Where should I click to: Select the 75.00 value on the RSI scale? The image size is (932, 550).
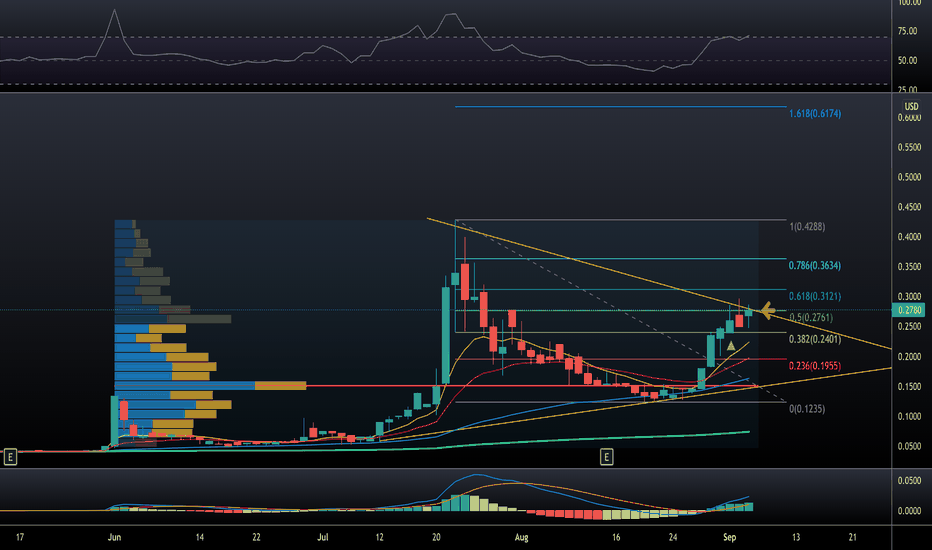click(907, 31)
